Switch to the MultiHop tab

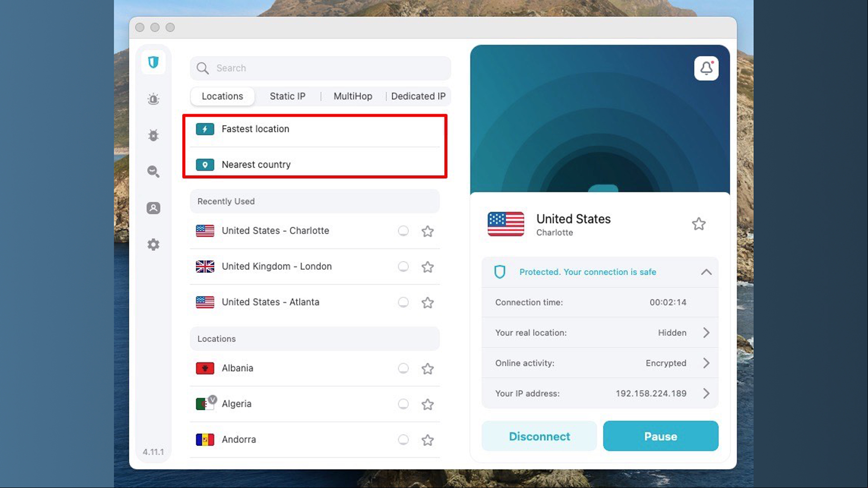353,96
